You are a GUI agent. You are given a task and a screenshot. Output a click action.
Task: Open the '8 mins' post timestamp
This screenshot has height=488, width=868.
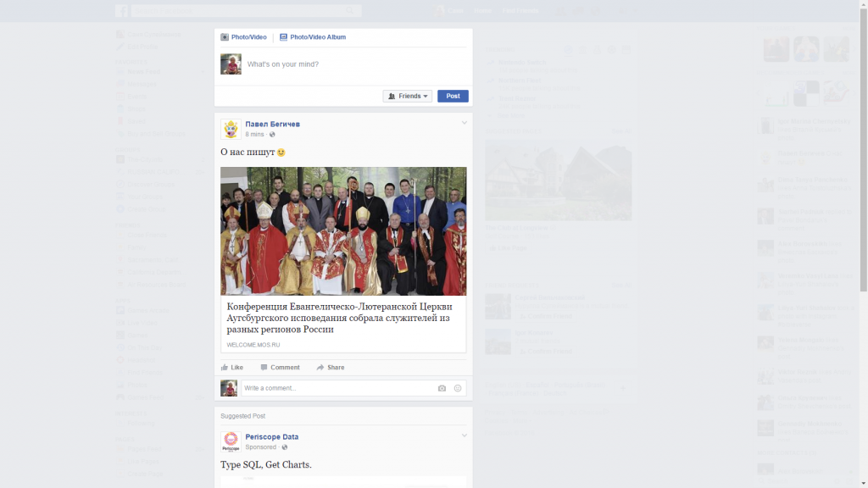[x=254, y=135]
